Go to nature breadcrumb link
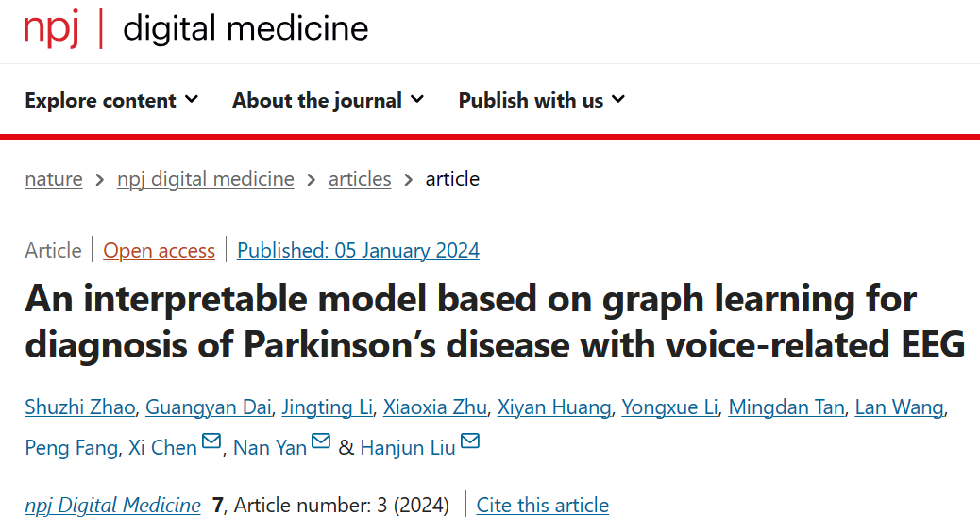The width and height of the screenshot is (980, 532). tap(54, 179)
